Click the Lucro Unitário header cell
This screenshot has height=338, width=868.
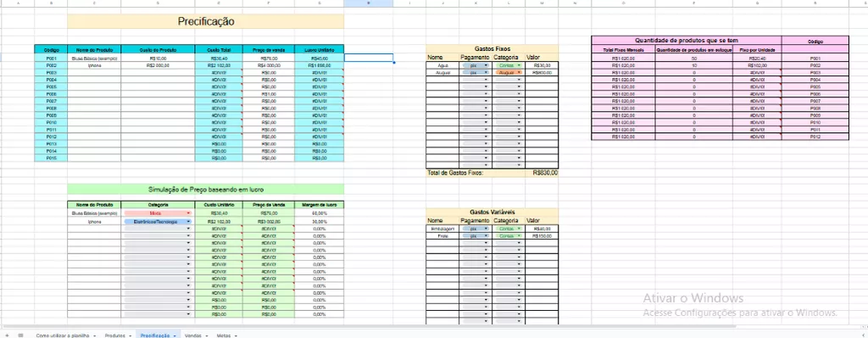coord(320,49)
